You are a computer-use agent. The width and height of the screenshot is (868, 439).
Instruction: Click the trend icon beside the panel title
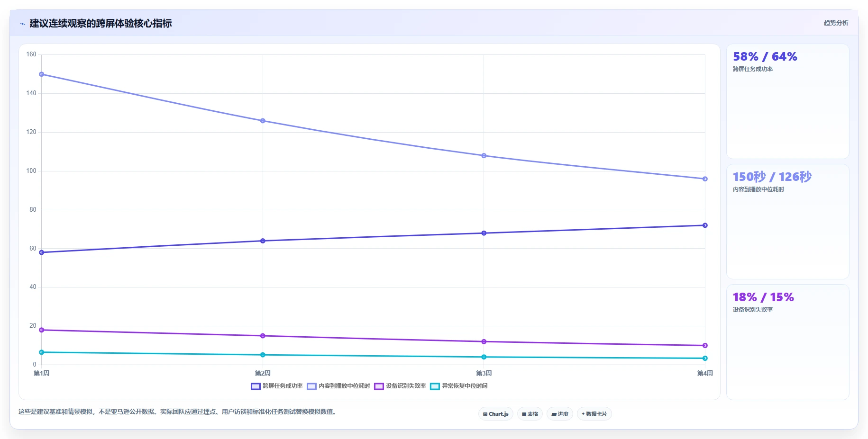[x=22, y=24]
